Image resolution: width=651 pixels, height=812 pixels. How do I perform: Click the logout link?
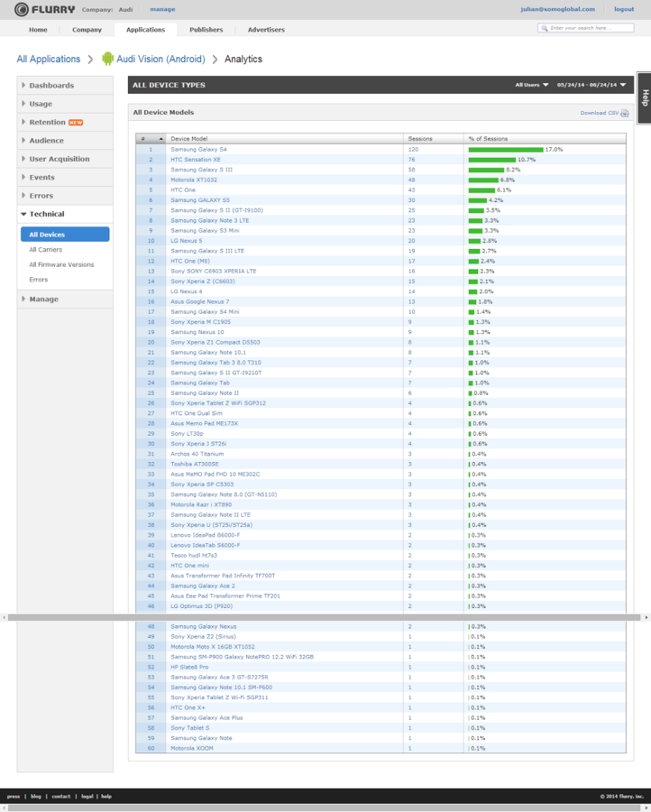[624, 9]
